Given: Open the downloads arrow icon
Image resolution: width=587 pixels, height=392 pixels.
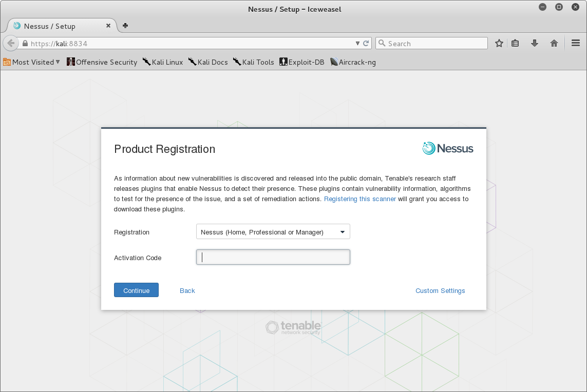Looking at the screenshot, I should tap(535, 44).
